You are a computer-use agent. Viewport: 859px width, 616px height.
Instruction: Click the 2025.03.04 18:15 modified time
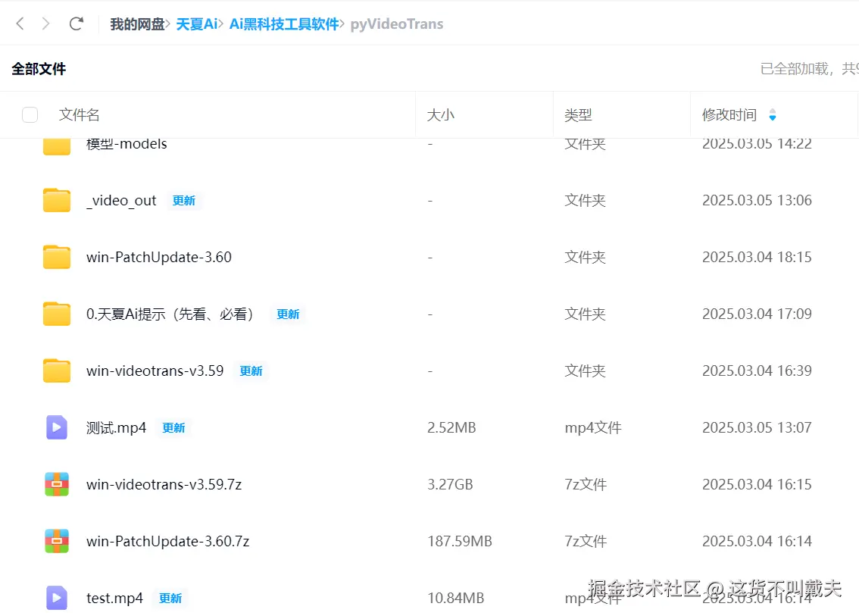(757, 257)
